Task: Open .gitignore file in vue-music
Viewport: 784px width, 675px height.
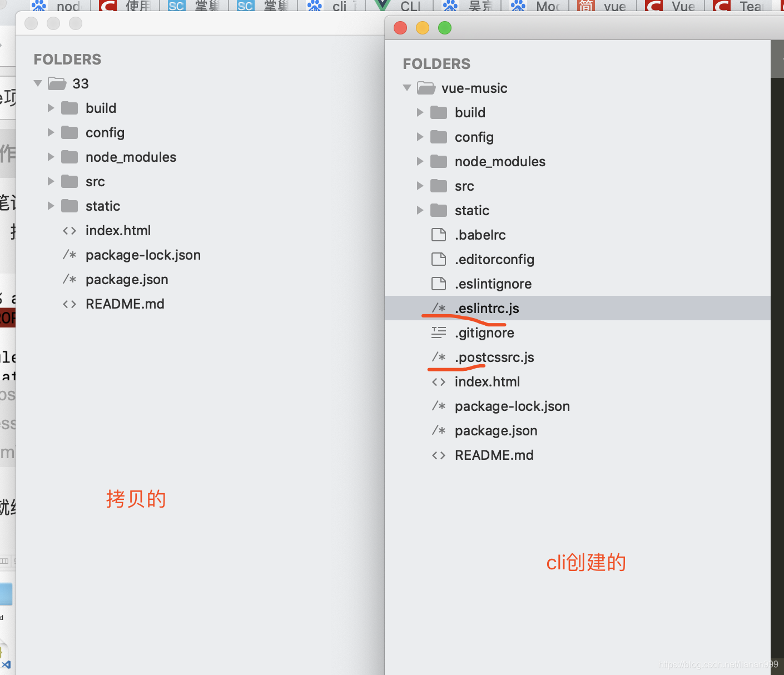Action: click(484, 333)
